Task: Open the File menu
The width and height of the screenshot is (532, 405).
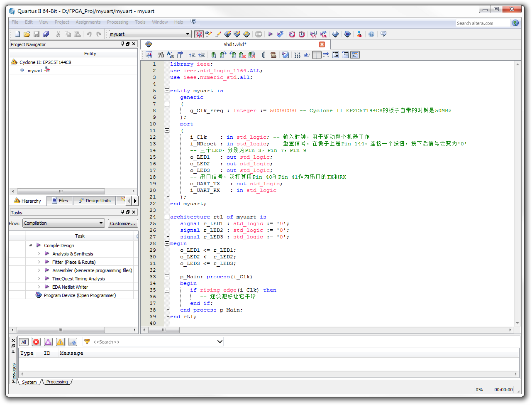Action: point(15,22)
